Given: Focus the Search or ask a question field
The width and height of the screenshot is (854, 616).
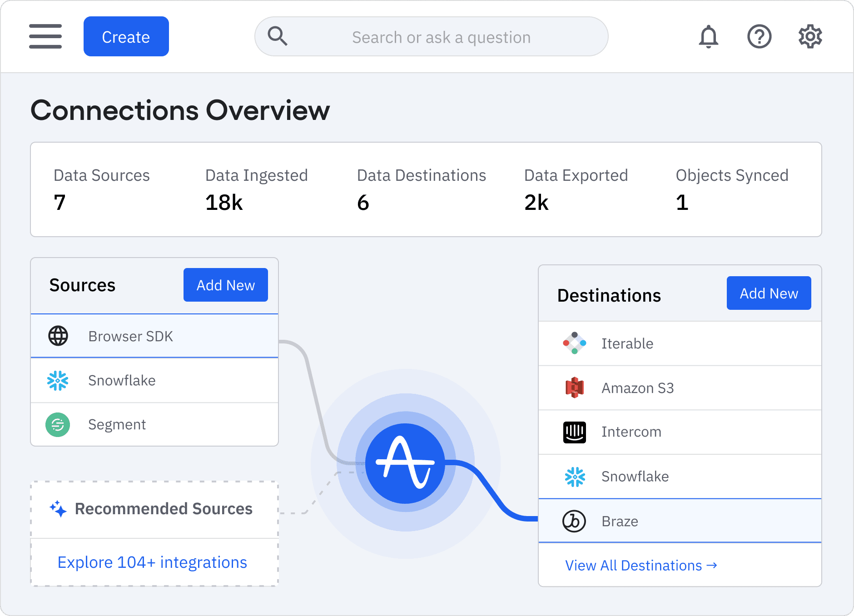Looking at the screenshot, I should pyautogui.click(x=441, y=37).
